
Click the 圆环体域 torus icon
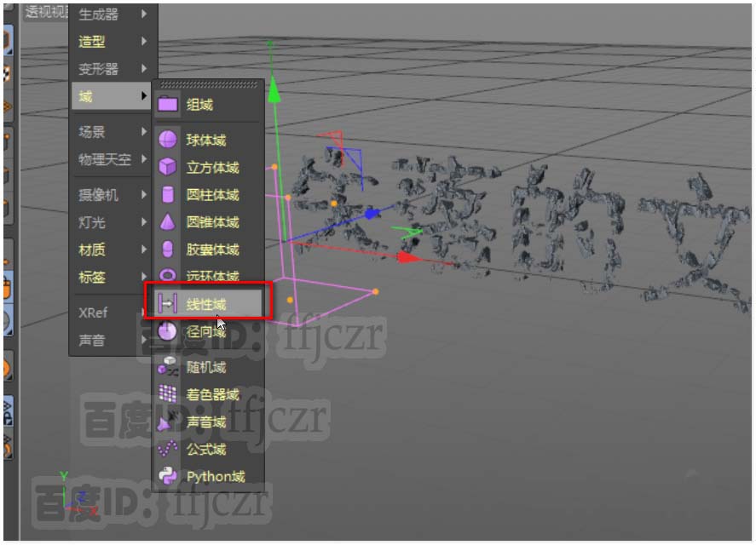pyautogui.click(x=167, y=275)
